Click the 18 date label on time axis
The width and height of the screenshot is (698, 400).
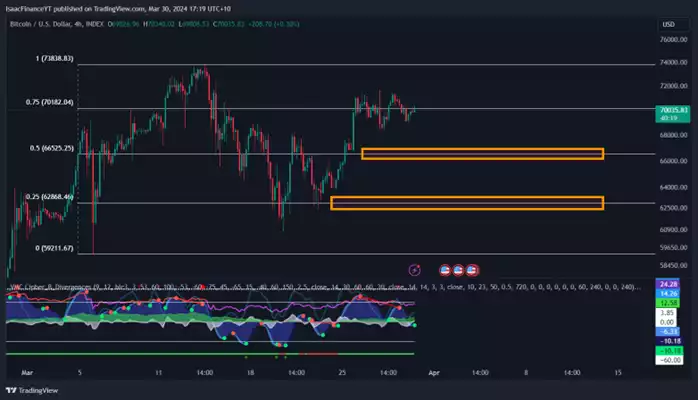tap(250, 373)
